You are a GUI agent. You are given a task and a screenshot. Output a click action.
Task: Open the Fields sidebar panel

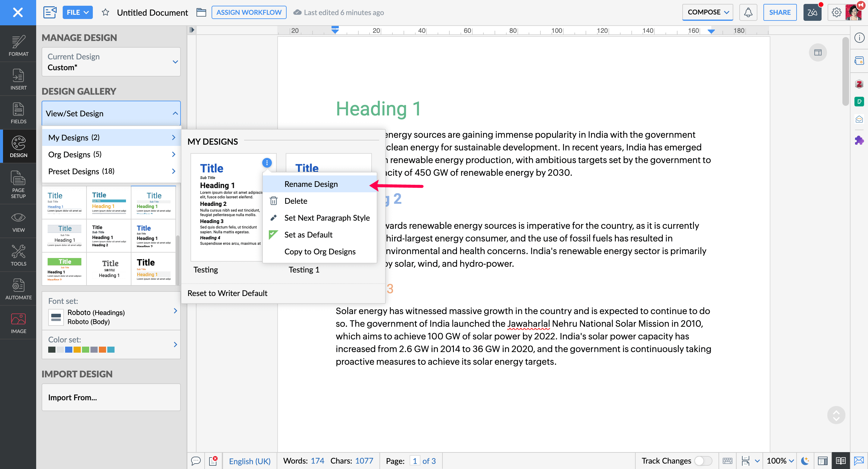[18, 113]
